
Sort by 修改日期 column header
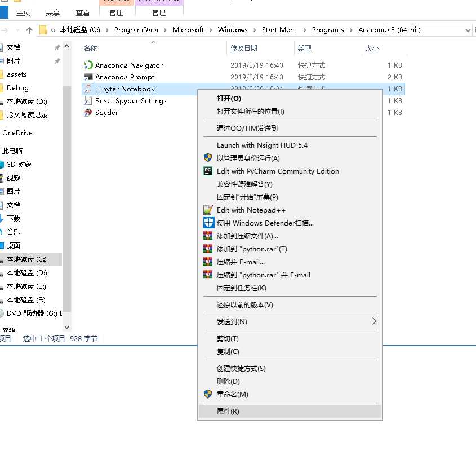(244, 48)
